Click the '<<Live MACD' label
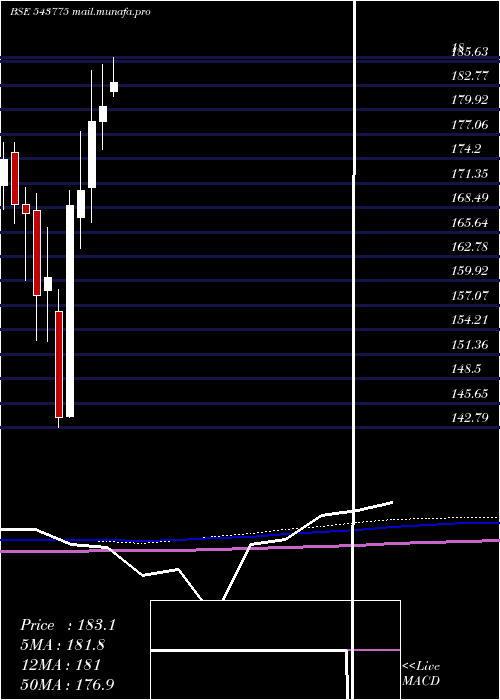Viewport: 500px width, 700px height. (421, 674)
